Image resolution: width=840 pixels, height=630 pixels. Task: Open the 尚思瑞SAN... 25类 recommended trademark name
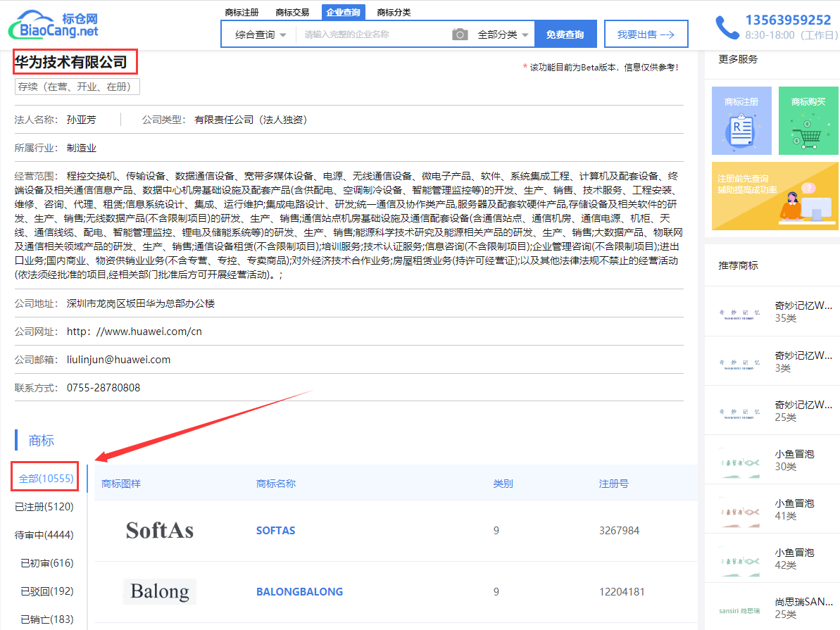[803, 602]
